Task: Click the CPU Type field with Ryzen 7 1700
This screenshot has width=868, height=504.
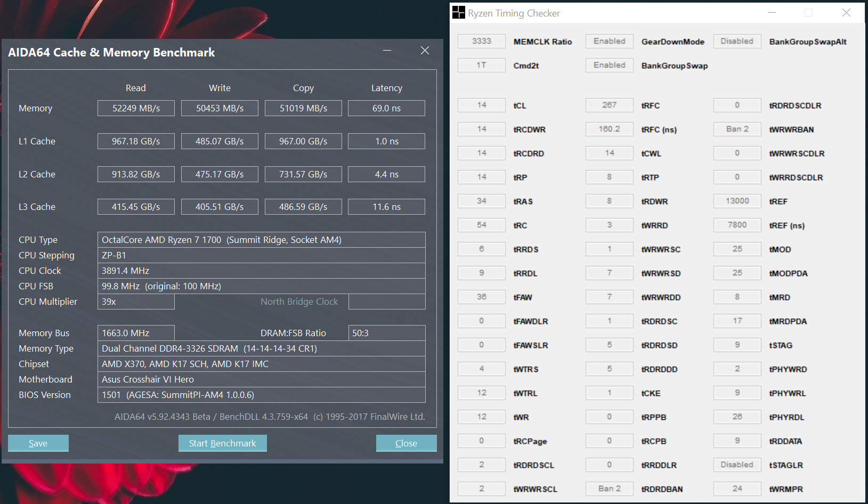Action: click(x=262, y=240)
